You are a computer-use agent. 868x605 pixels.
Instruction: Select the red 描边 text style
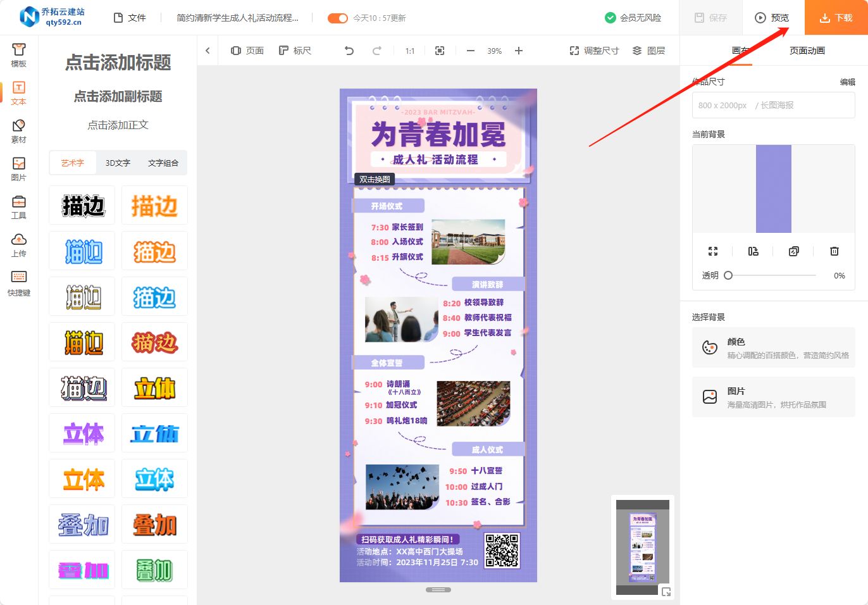click(154, 342)
